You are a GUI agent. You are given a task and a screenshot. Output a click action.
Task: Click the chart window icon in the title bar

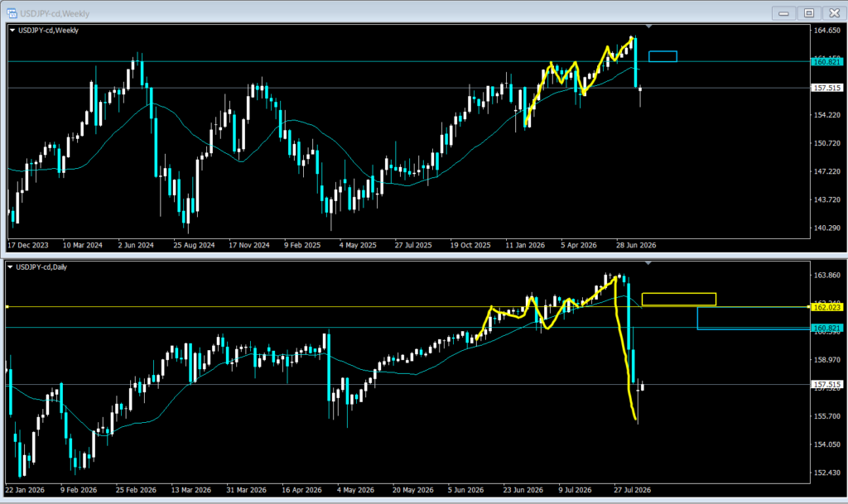click(x=12, y=13)
